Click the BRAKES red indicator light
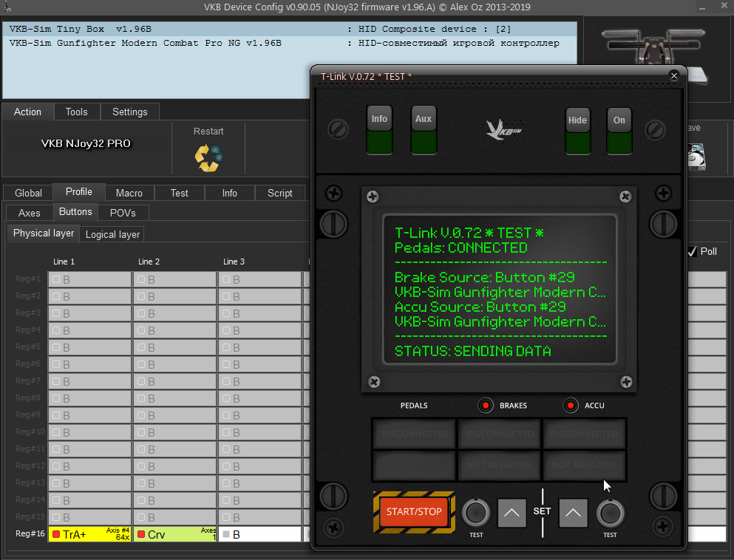The image size is (734, 560). (x=486, y=405)
